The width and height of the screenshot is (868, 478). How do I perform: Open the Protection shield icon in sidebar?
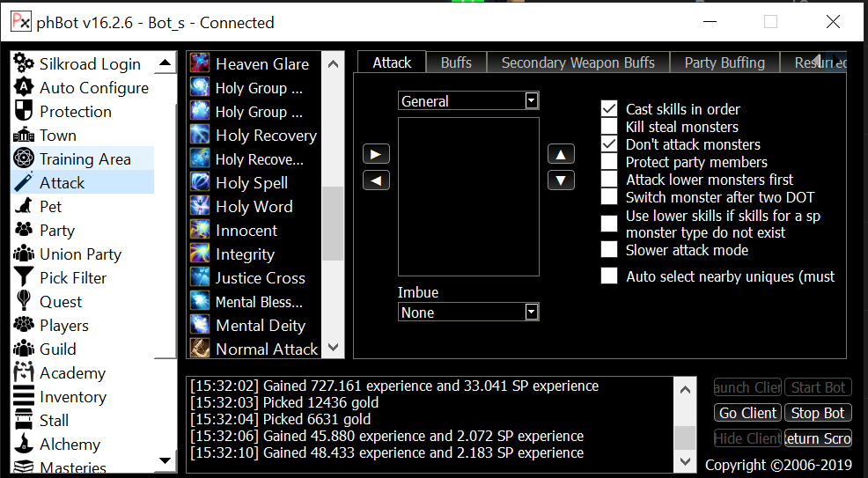tap(24, 111)
